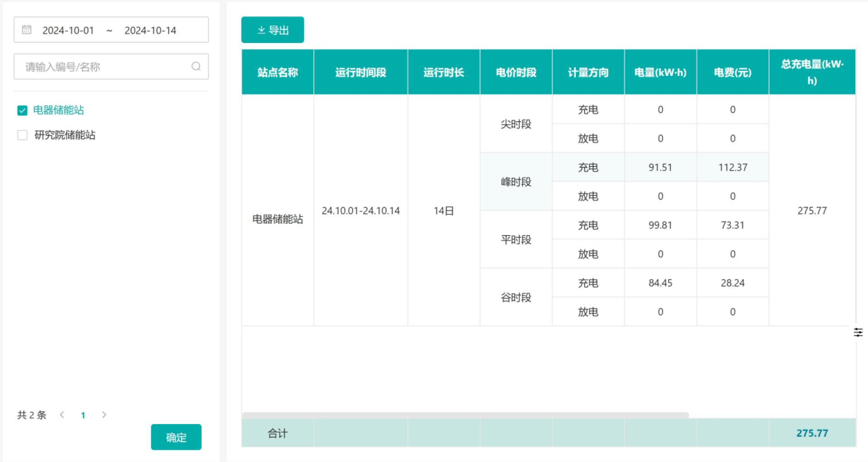Click the 28.24 cost value
Viewport: 868px width, 462px height.
pos(733,283)
